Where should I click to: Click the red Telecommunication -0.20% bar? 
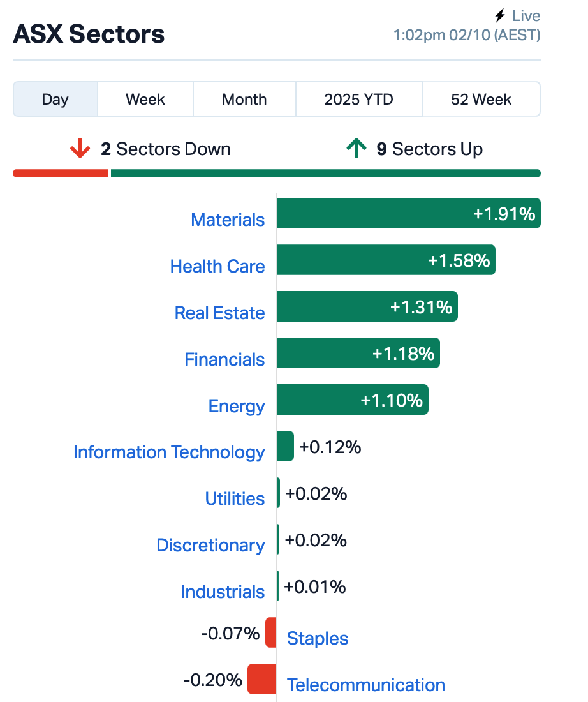pos(261,679)
